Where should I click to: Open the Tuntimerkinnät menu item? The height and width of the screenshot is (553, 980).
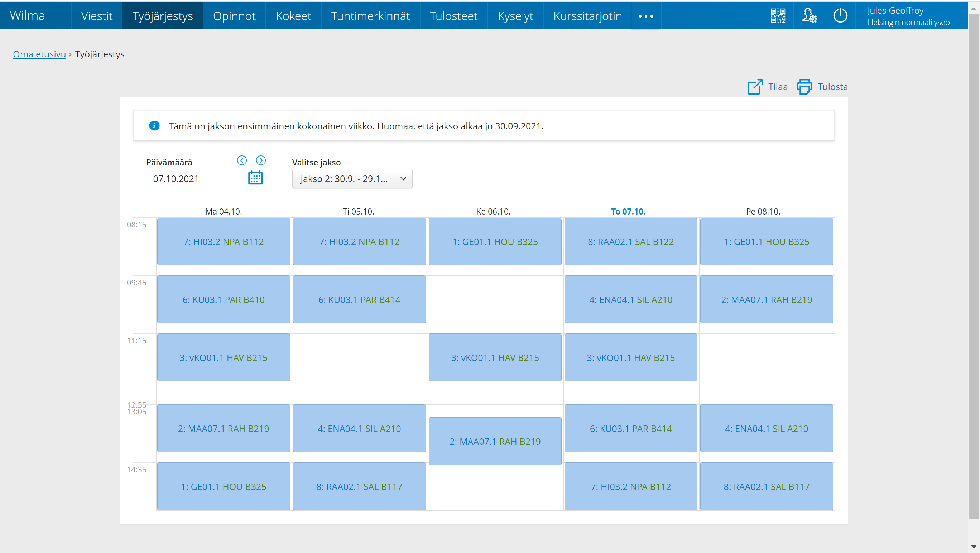coord(370,16)
